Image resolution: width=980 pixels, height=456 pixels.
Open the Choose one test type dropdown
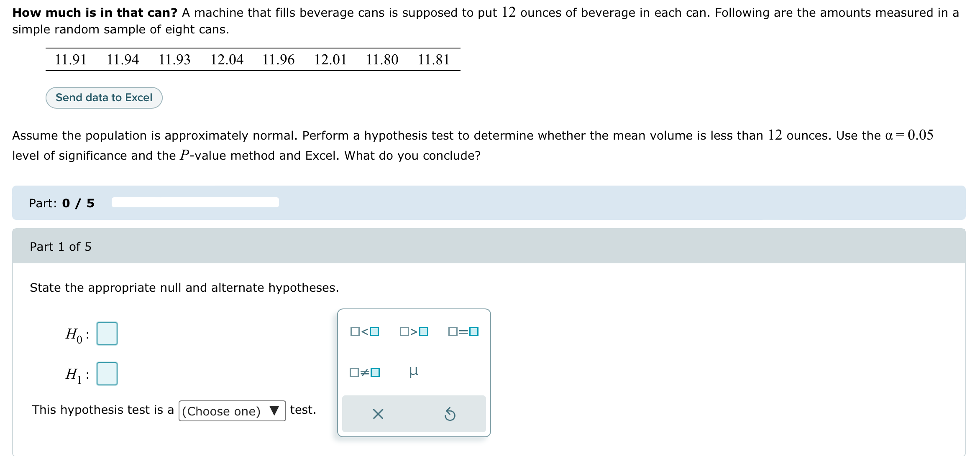[231, 411]
